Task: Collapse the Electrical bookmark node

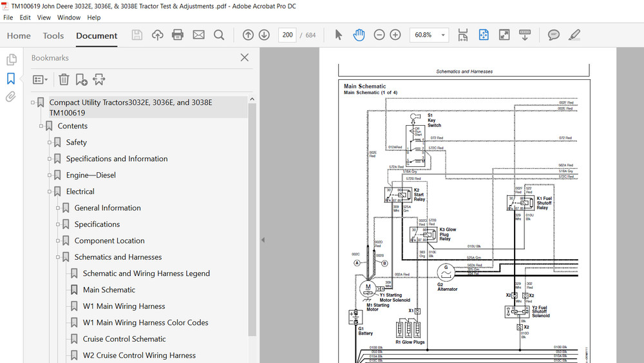Action: (50, 191)
